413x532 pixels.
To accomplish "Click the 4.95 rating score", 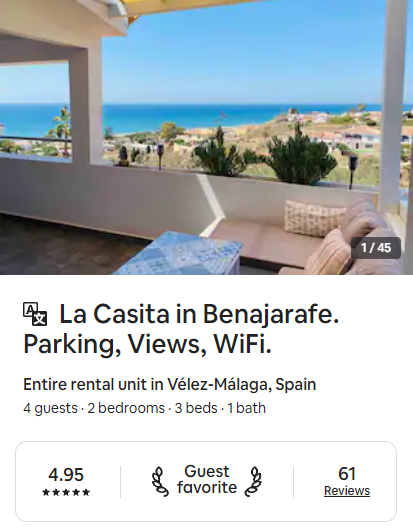I will tap(66, 475).
